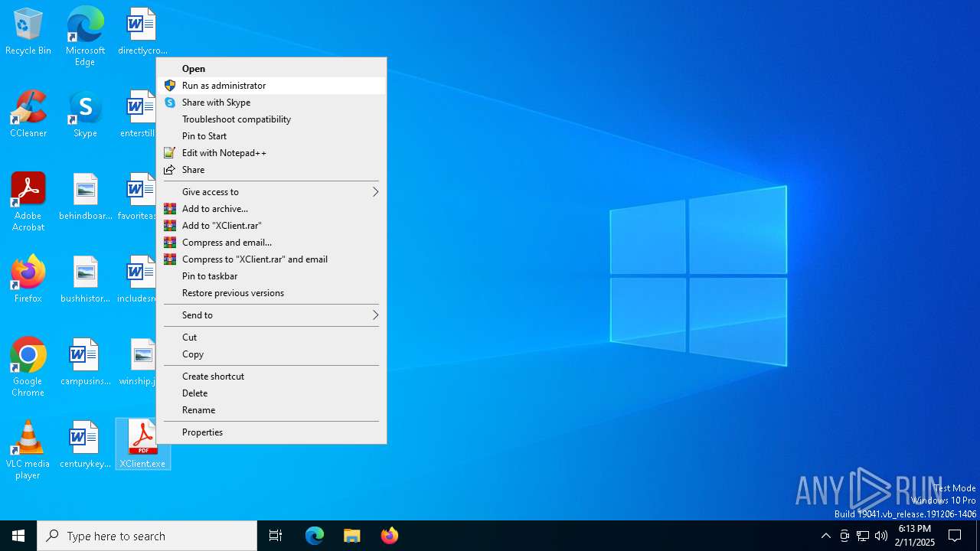Click the Windows Start button
This screenshot has height=551, width=980.
click(18, 536)
